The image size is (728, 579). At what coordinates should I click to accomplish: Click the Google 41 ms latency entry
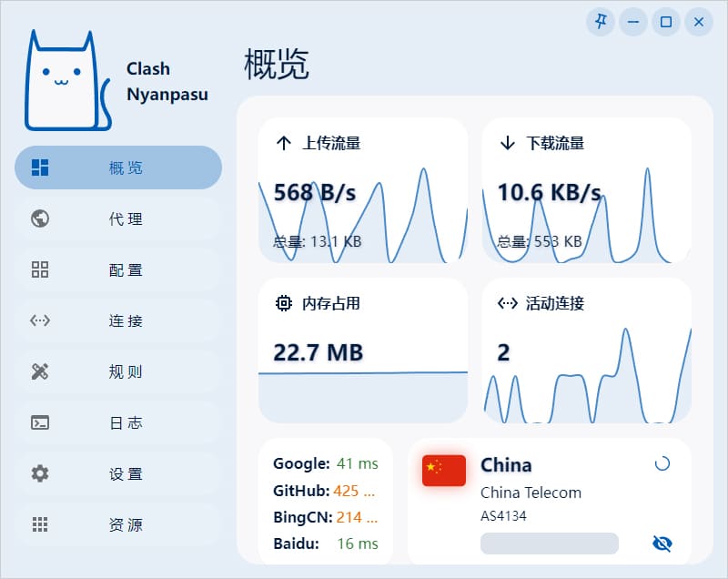click(x=325, y=463)
